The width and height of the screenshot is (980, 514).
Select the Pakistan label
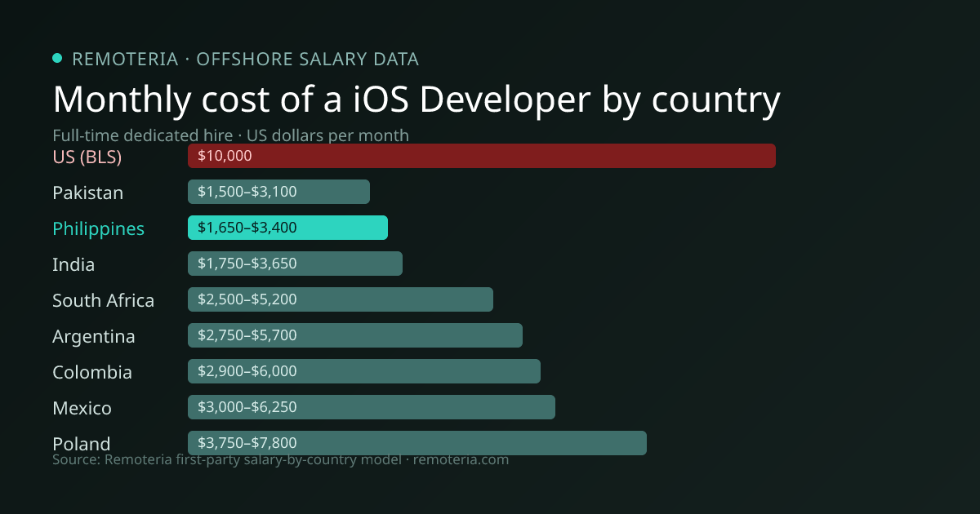pos(88,193)
